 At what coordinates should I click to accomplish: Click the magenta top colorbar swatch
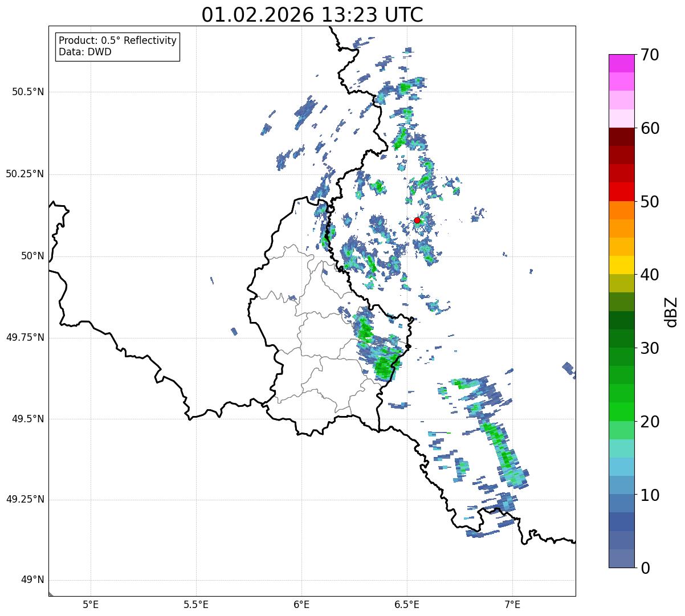coord(622,63)
